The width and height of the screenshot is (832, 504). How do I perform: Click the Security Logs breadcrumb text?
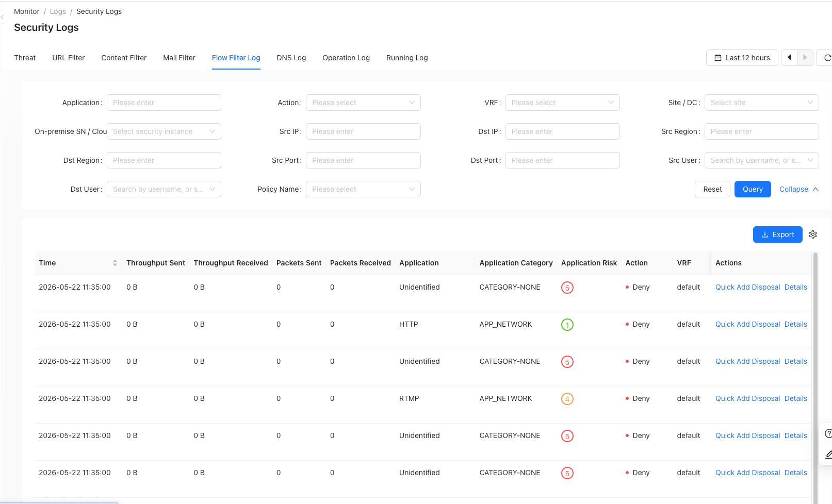99,11
